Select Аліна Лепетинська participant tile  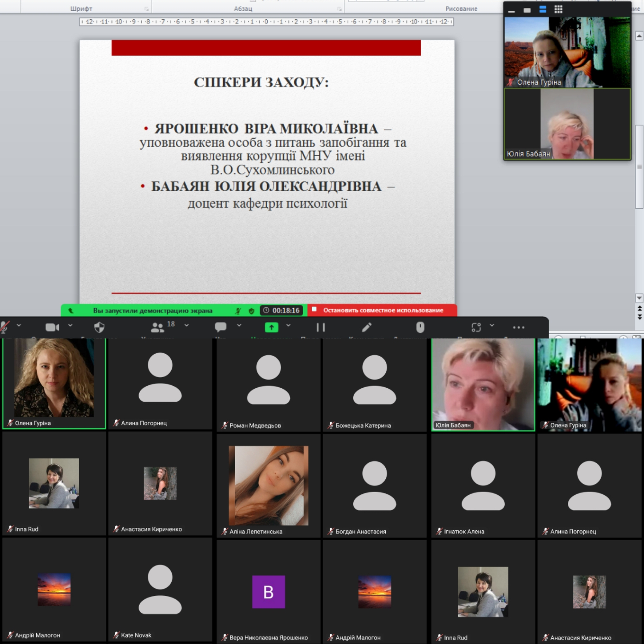[268, 486]
